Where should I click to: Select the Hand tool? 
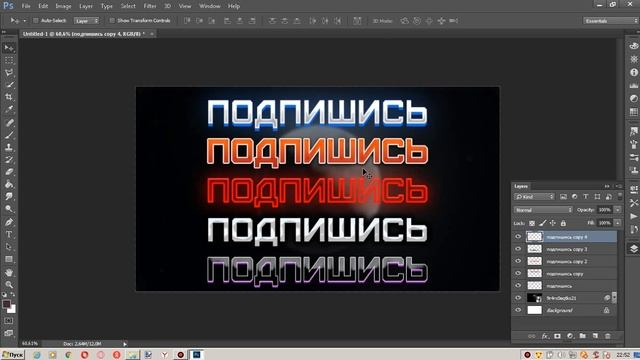(9, 272)
